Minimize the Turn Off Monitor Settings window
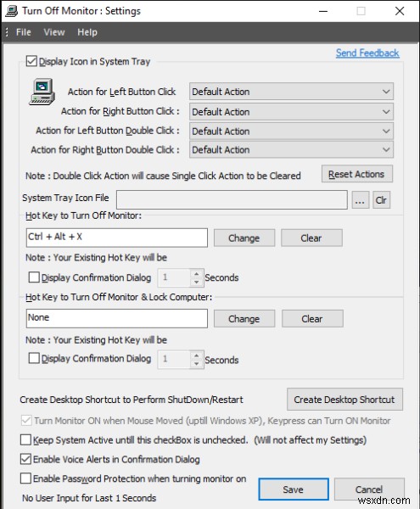 pos(323,11)
